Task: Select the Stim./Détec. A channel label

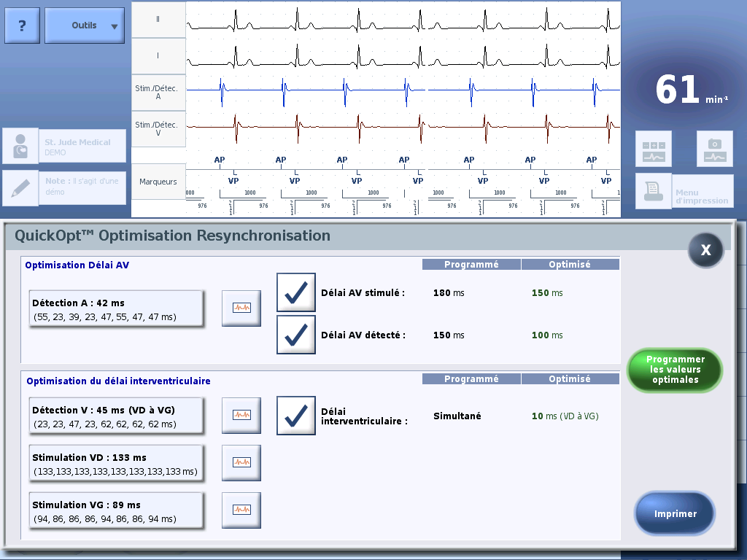Action: click(158, 92)
